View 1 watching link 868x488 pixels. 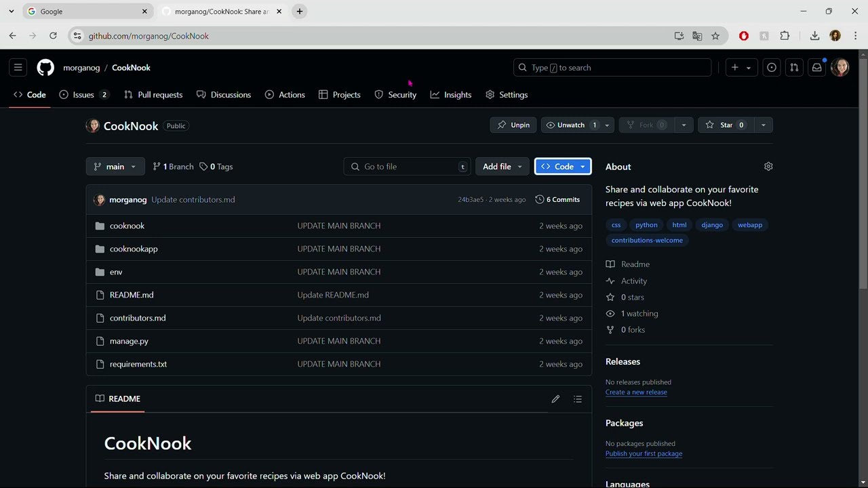coord(632,314)
